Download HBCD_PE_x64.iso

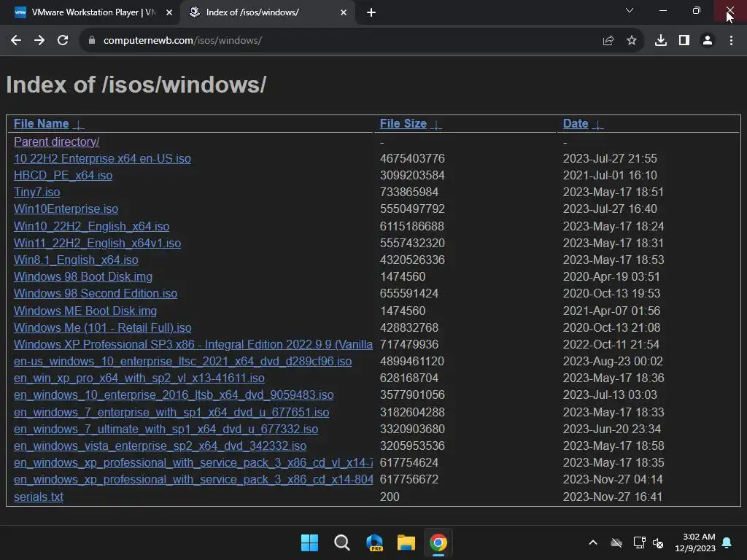click(63, 175)
